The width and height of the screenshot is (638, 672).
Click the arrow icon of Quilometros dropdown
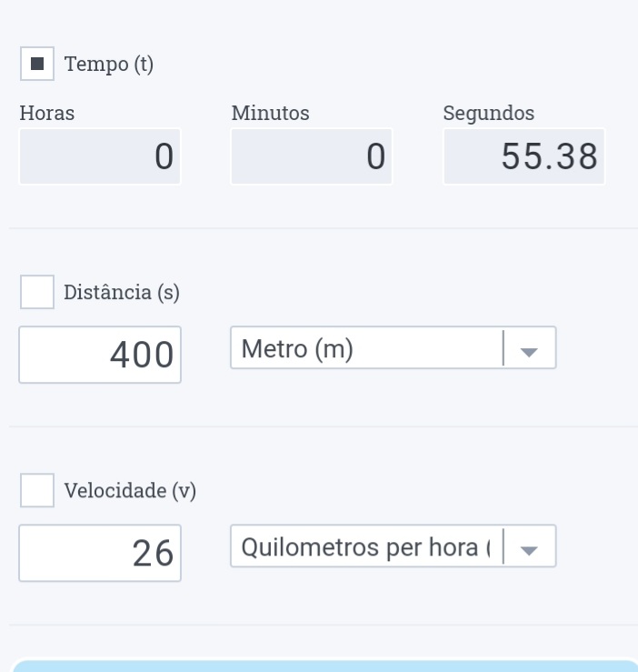click(529, 550)
